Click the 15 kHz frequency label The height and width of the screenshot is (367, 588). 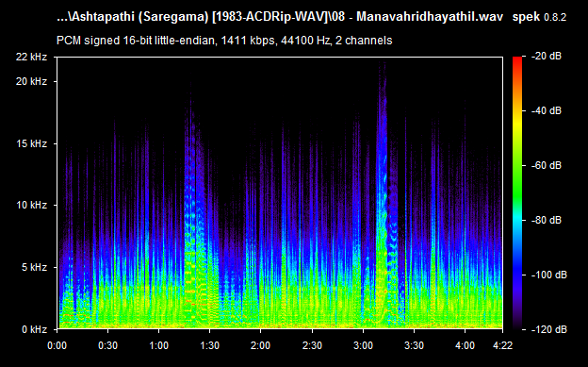point(31,143)
